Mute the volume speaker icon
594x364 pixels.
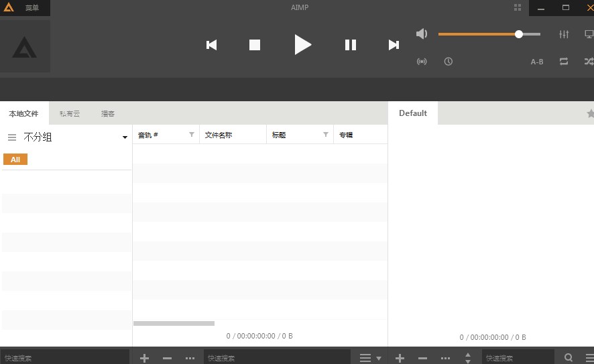pyautogui.click(x=422, y=34)
